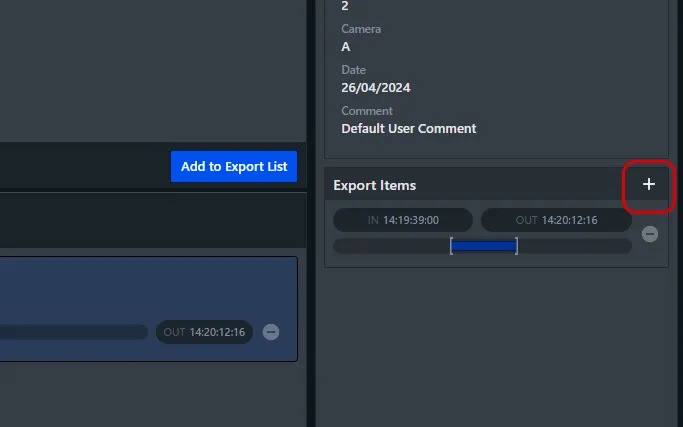This screenshot has width=683, height=427.
Task: Click the right bracket out-point handle
Action: coord(517,246)
